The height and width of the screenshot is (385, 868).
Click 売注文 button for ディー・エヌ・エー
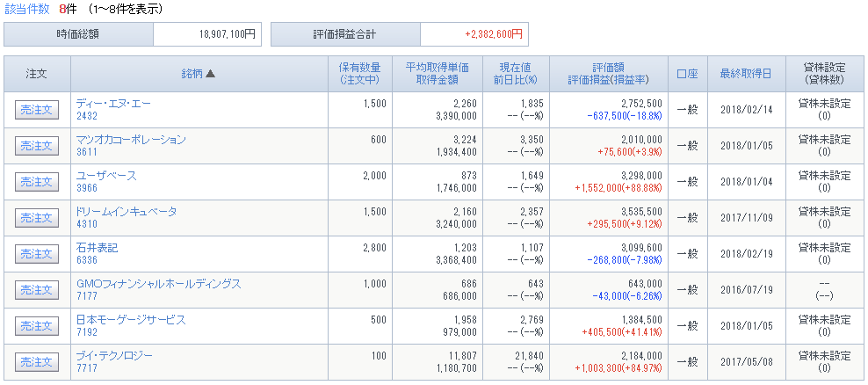(37, 110)
